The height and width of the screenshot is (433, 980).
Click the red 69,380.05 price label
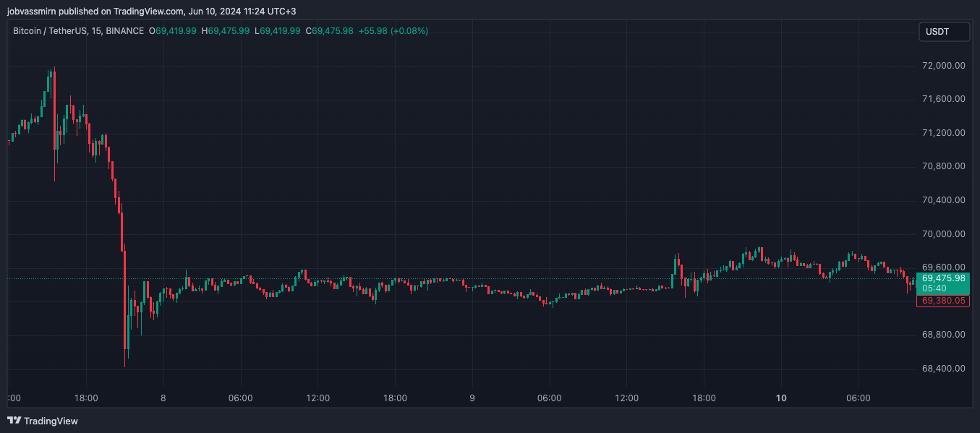point(943,301)
